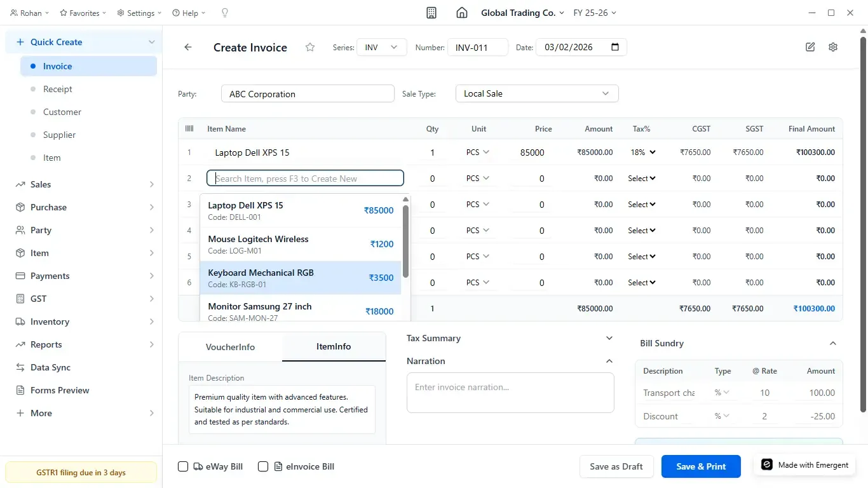Viewport: 868px width, 488px height.
Task: Enable the eWay Bill checkbox
Action: tap(183, 466)
